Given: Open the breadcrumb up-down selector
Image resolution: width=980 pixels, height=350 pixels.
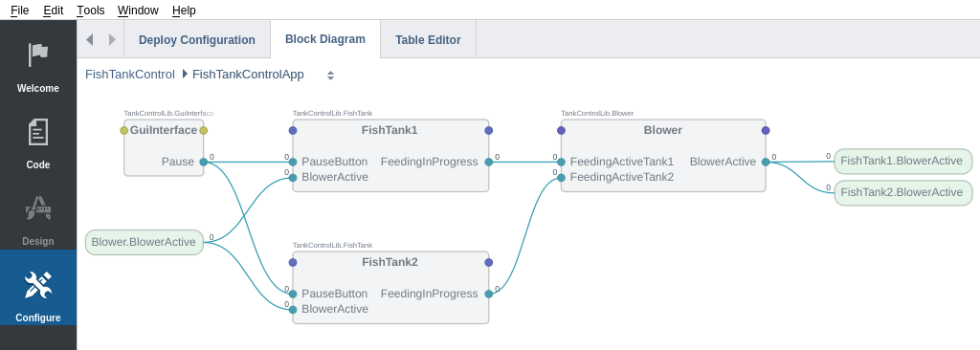Looking at the screenshot, I should [330, 76].
